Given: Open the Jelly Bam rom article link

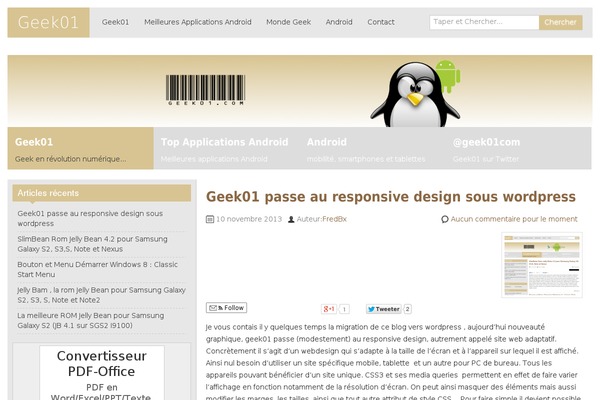Looking at the screenshot, I should (101, 295).
